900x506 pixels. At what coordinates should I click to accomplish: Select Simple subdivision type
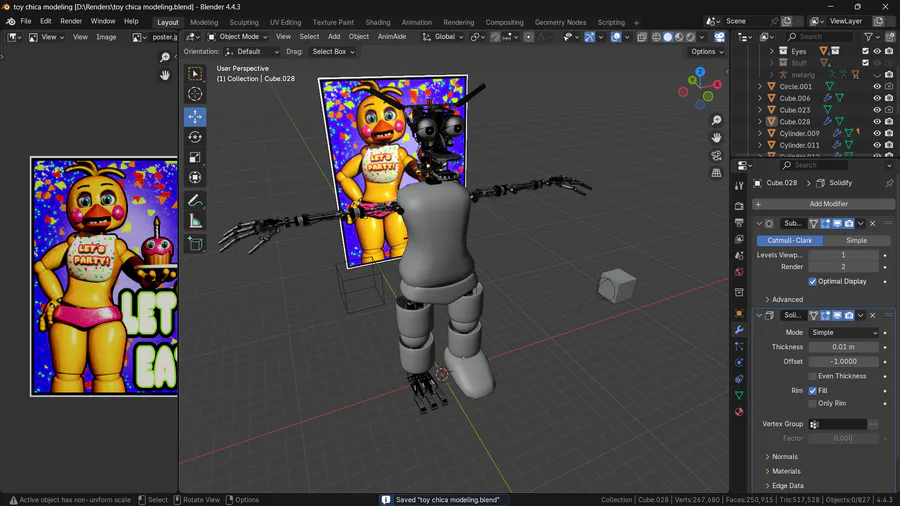pos(856,240)
